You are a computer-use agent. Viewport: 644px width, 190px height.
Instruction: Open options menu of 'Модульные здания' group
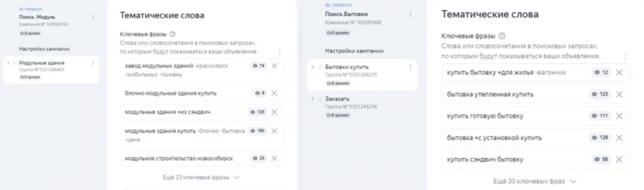[x=93, y=63]
